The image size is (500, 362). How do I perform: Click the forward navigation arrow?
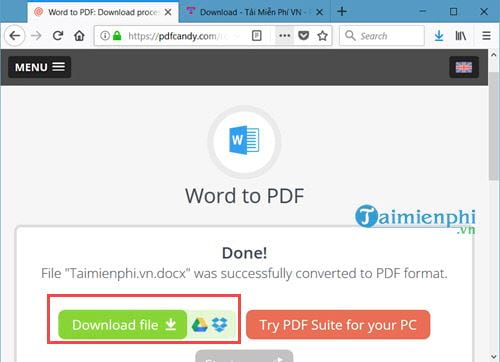(36, 35)
